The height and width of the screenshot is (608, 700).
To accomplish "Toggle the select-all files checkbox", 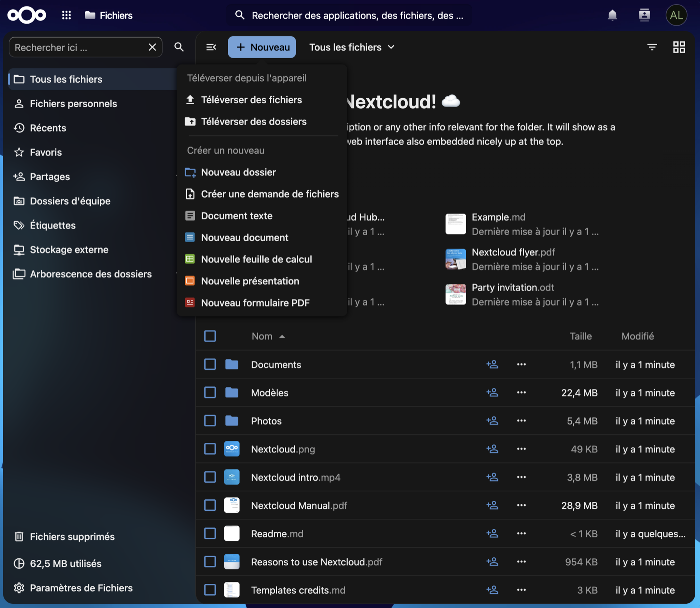I will pyautogui.click(x=210, y=336).
